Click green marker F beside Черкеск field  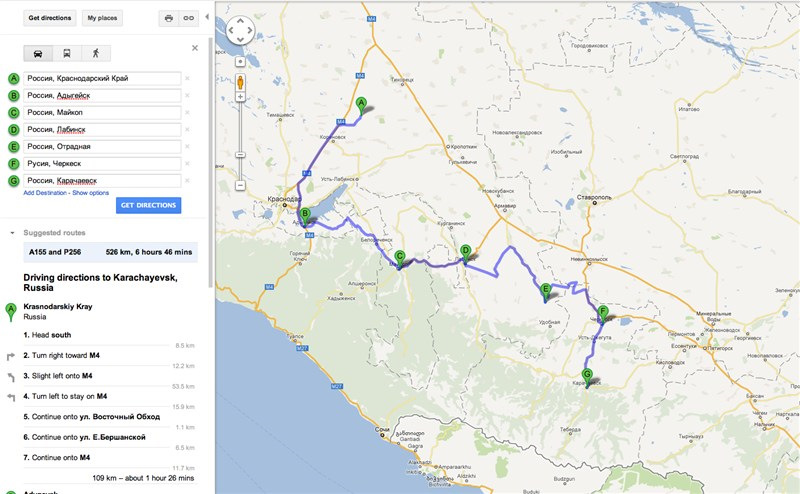click(x=14, y=164)
